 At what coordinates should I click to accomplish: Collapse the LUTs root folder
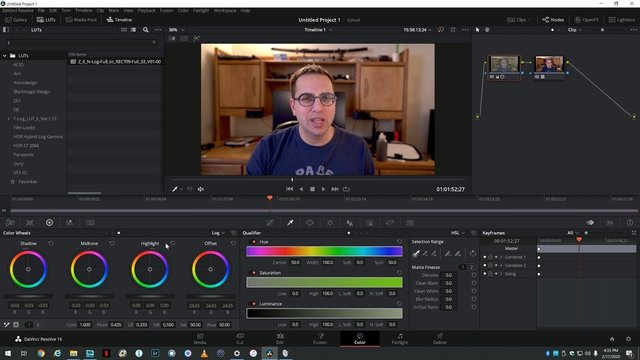pyautogui.click(x=4, y=56)
